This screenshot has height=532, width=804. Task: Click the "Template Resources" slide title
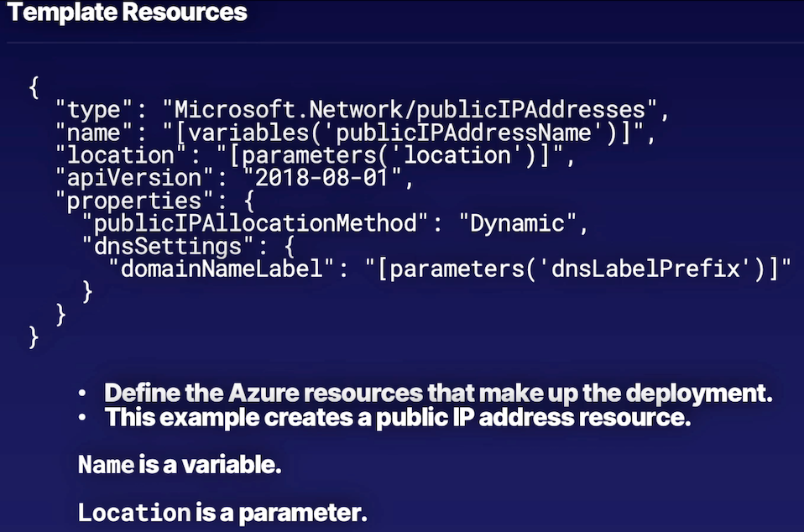[127, 13]
